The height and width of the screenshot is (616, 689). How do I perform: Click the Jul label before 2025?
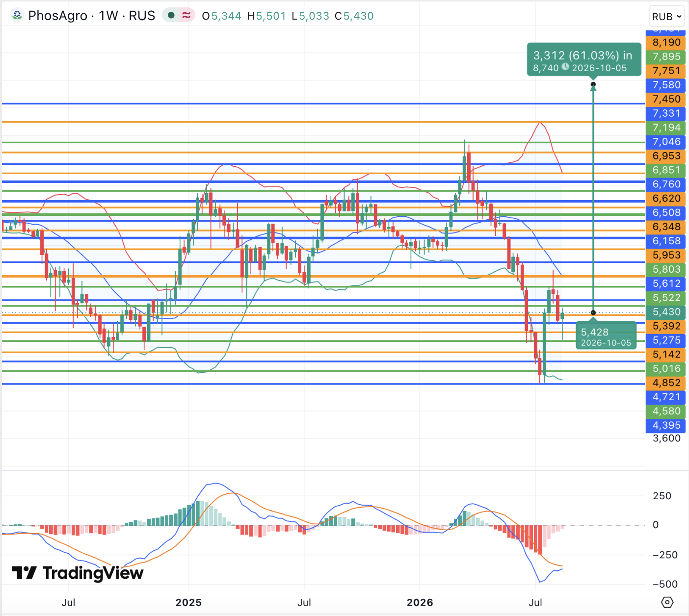69,603
